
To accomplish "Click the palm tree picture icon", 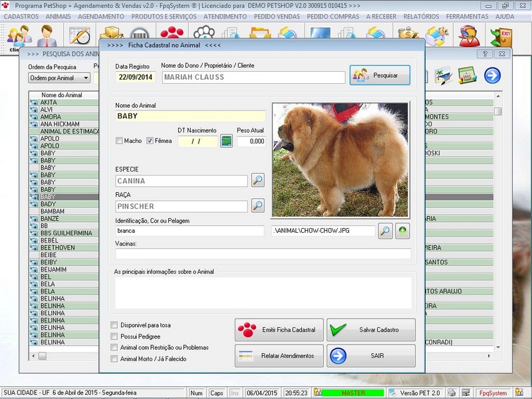I will tap(444, 75).
